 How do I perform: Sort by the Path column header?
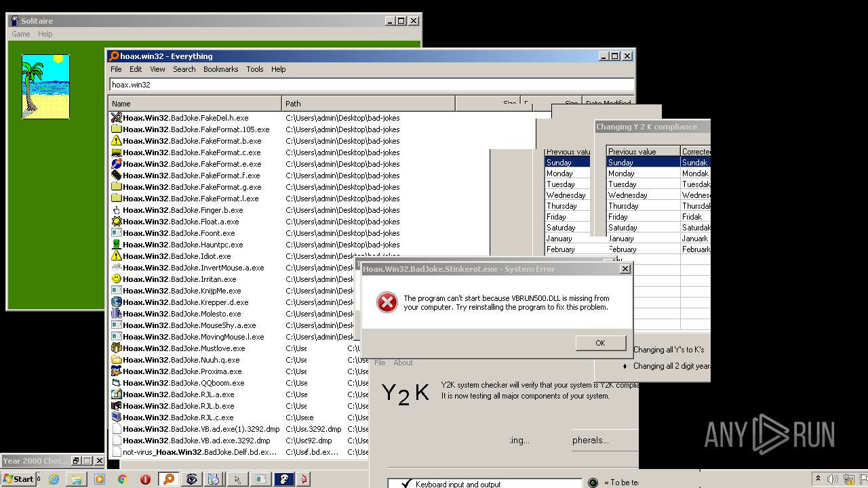click(x=368, y=104)
